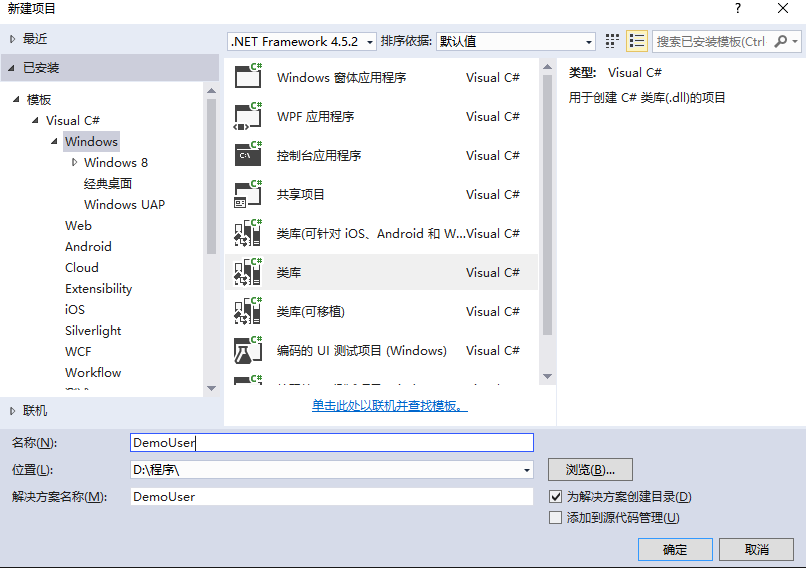The width and height of the screenshot is (806, 568).
Task: Close the 新建项目 dialog
Action: (x=783, y=8)
